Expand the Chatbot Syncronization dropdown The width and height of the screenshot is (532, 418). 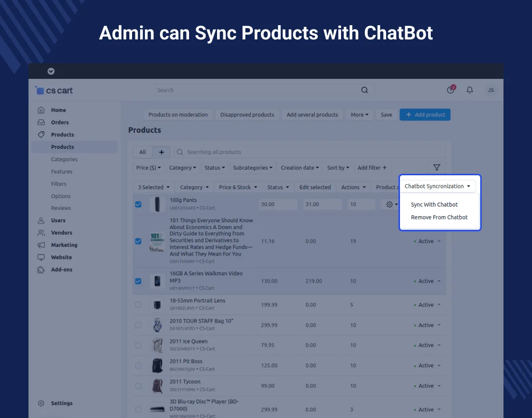coord(437,186)
